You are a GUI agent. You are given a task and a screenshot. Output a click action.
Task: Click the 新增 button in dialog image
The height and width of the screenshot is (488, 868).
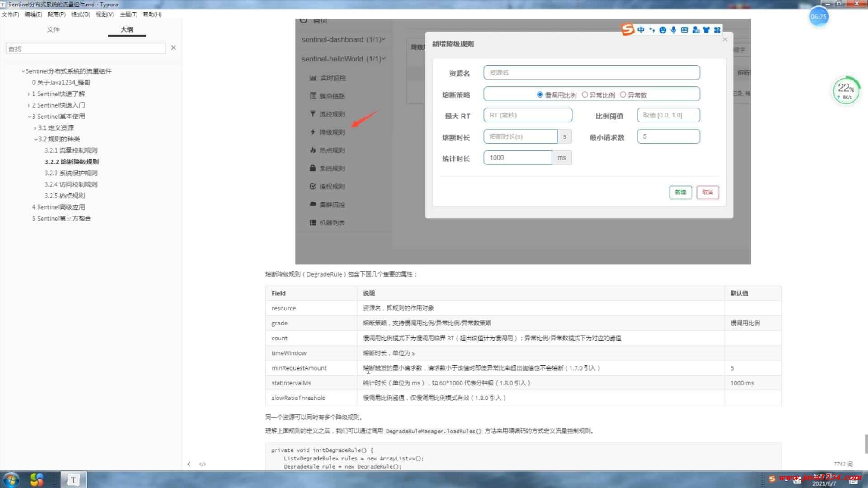pos(680,192)
